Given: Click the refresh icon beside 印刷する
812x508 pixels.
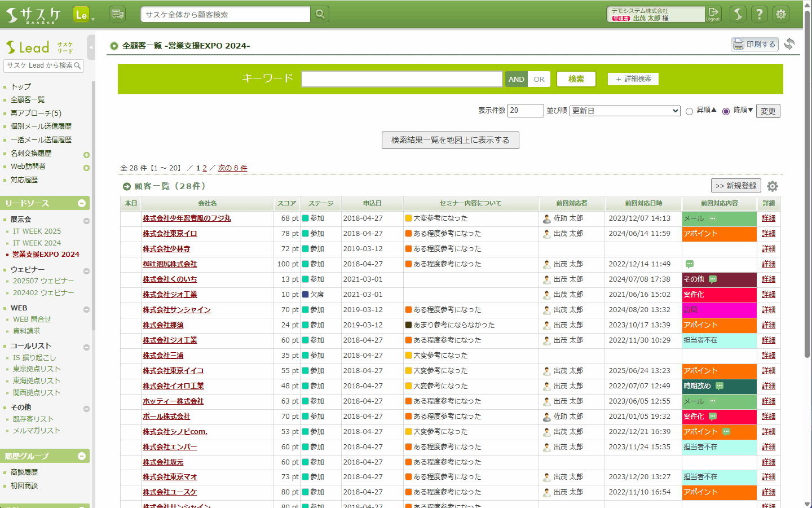Looking at the screenshot, I should 789,44.
